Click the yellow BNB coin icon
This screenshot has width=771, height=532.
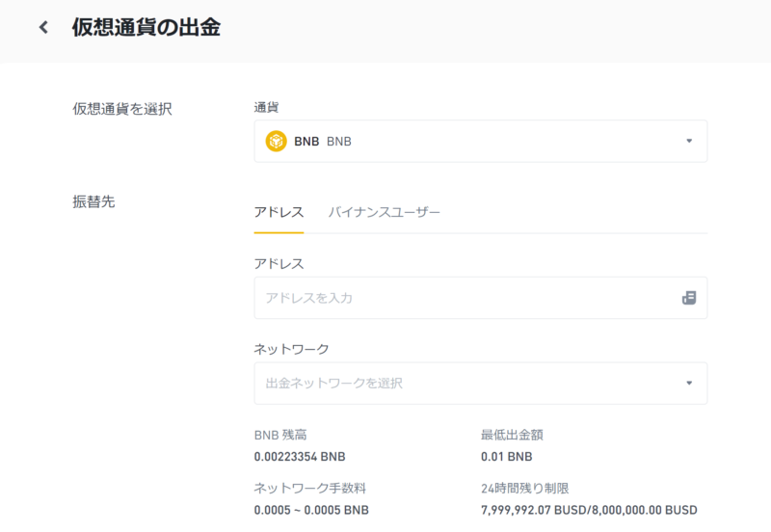click(276, 141)
